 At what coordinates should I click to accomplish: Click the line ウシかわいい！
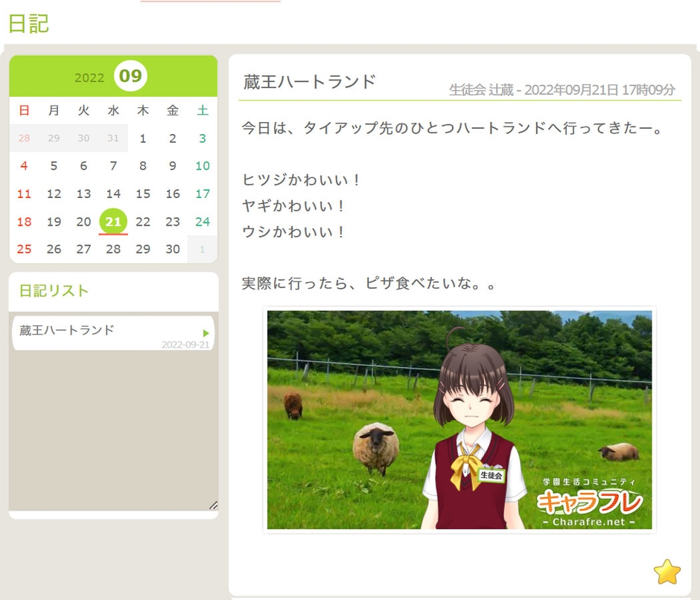pos(293,232)
